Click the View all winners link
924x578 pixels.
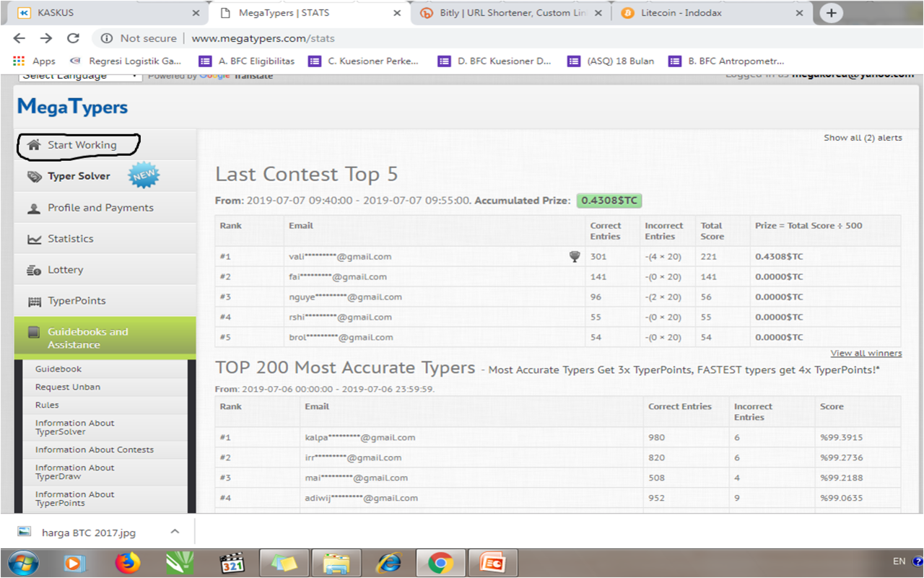pos(866,353)
